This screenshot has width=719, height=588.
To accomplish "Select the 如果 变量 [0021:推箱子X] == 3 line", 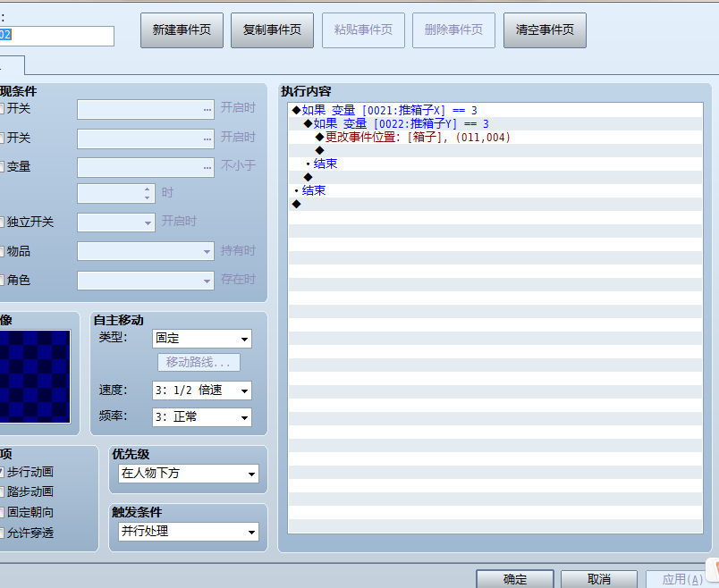I will point(495,111).
